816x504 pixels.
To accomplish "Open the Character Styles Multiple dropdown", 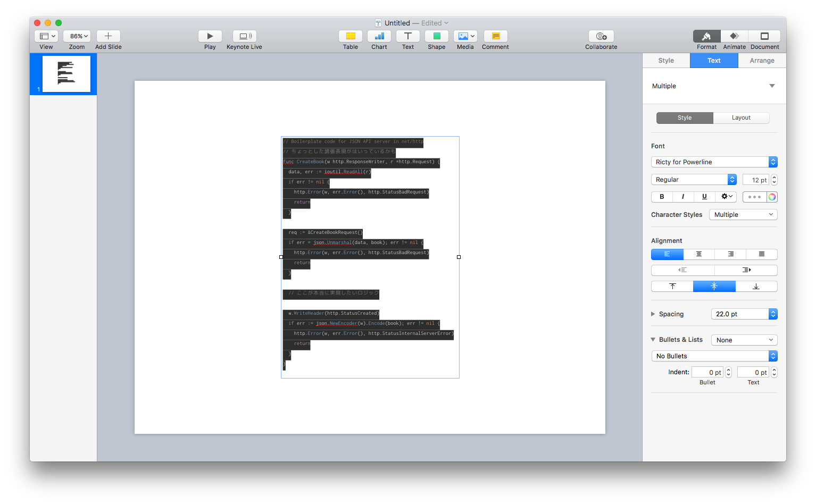I will click(x=743, y=215).
